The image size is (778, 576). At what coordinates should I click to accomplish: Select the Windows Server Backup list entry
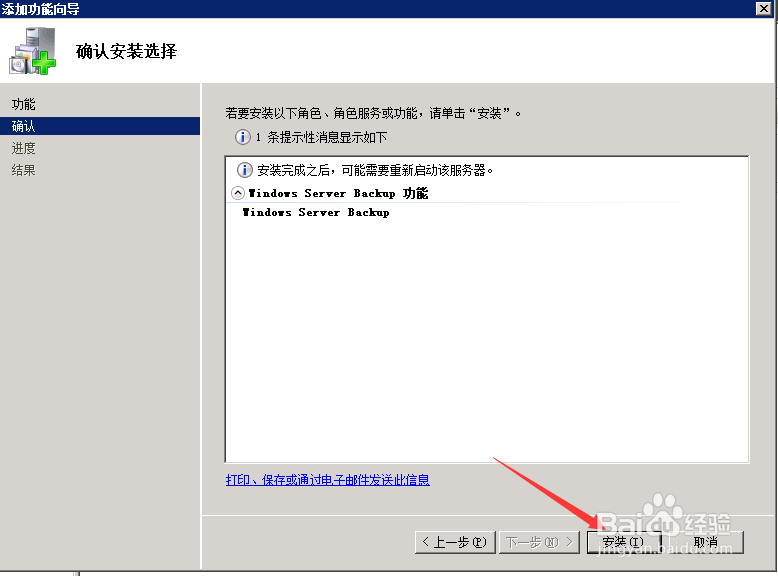pyautogui.click(x=316, y=212)
